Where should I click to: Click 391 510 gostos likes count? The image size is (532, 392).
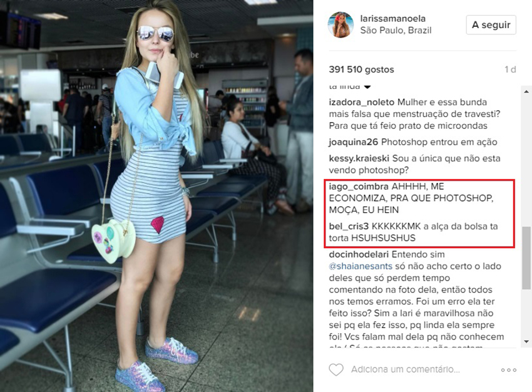point(361,70)
